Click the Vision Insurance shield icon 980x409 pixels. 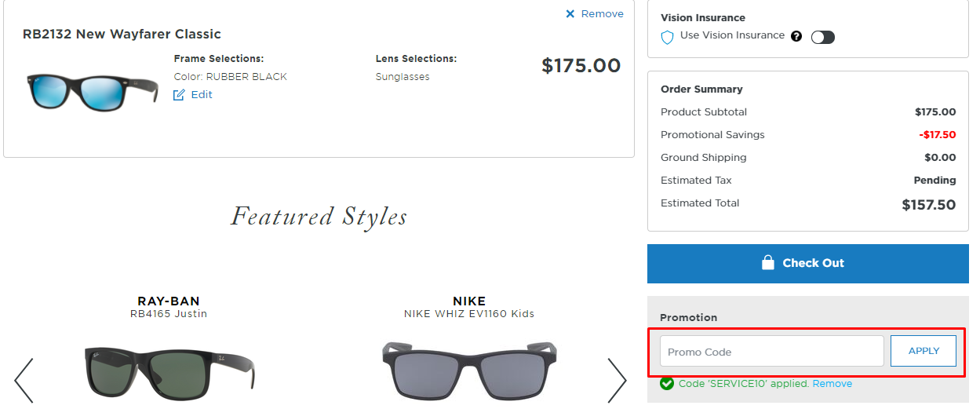point(668,37)
